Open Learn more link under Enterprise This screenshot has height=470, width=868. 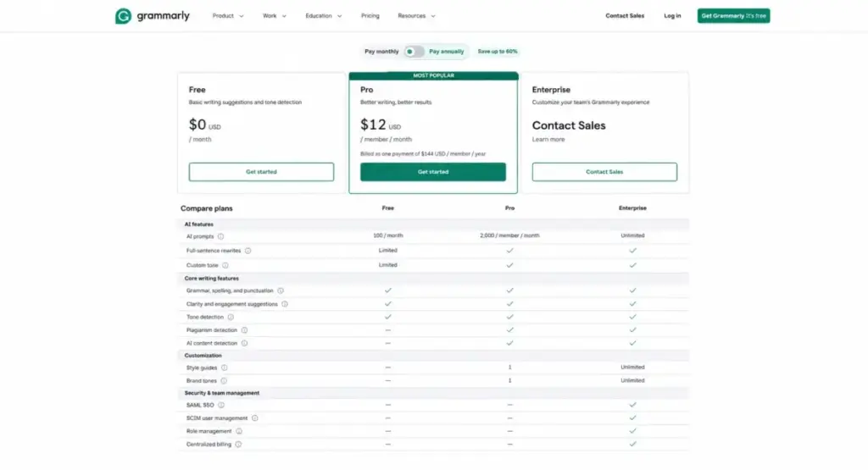(x=548, y=140)
